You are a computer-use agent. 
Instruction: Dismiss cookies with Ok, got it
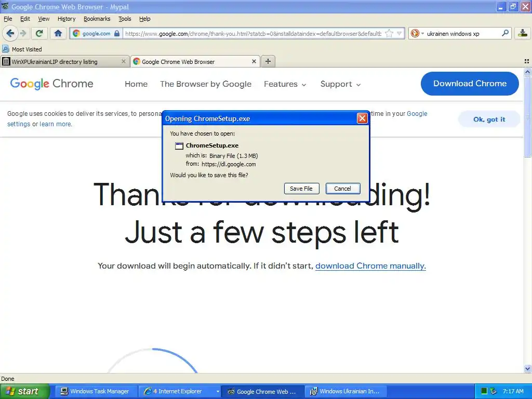click(x=489, y=119)
